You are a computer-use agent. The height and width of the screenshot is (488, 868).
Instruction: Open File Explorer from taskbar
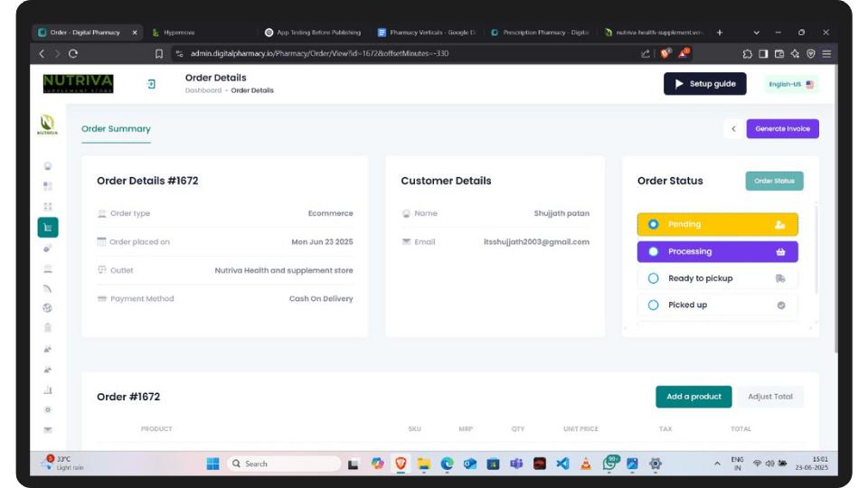tap(424, 464)
